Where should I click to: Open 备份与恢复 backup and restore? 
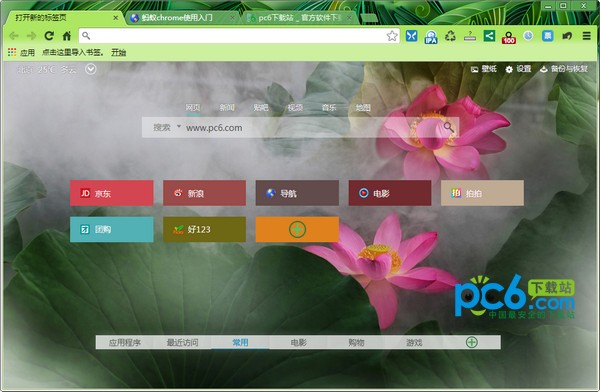564,69
